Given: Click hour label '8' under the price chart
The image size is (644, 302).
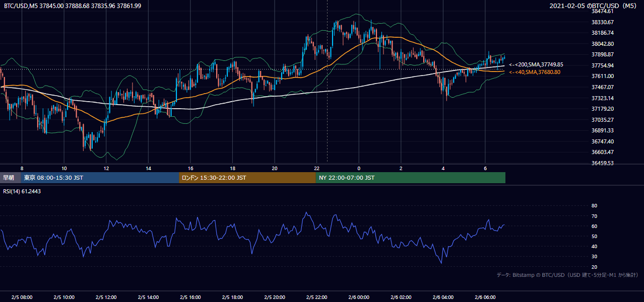Looking at the screenshot, I should [22, 168].
